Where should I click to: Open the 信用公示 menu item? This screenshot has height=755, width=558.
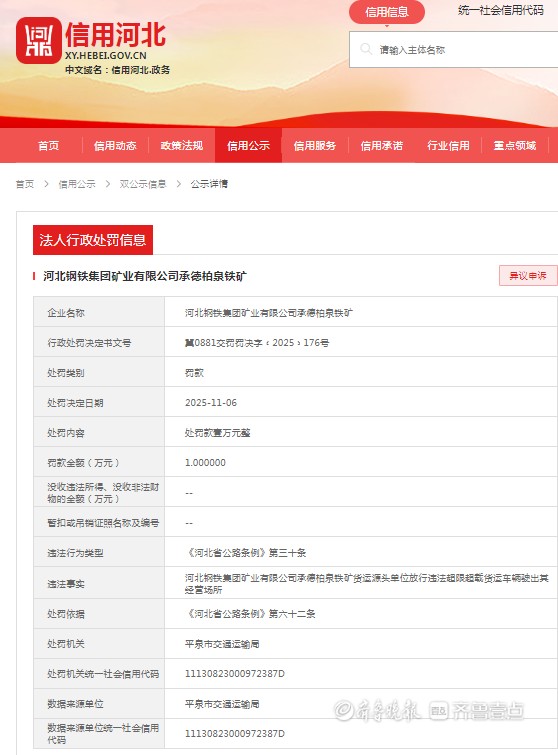tap(248, 145)
